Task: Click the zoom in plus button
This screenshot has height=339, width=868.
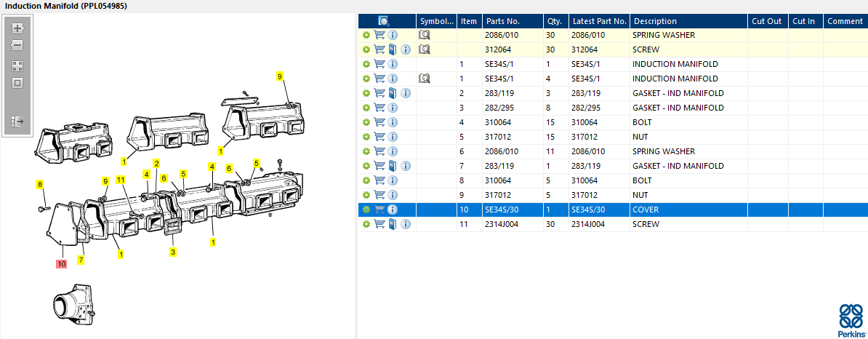Action: click(x=17, y=28)
